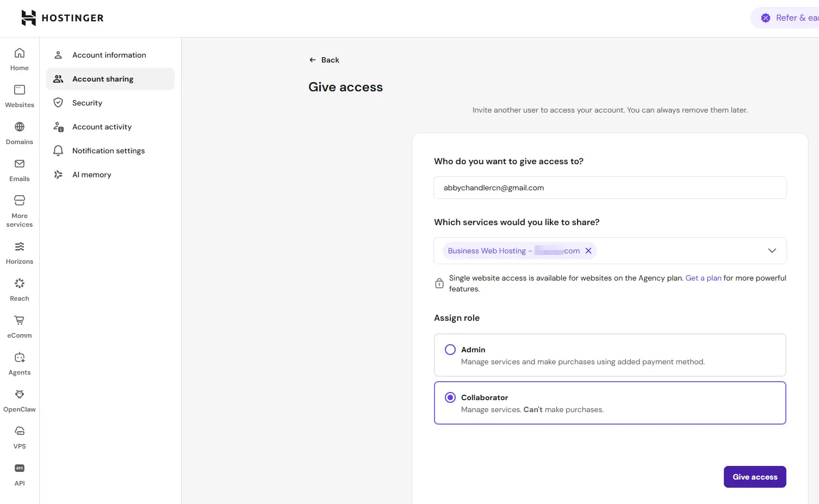Go to Websites sidebar icon
819x504 pixels.
(20, 90)
